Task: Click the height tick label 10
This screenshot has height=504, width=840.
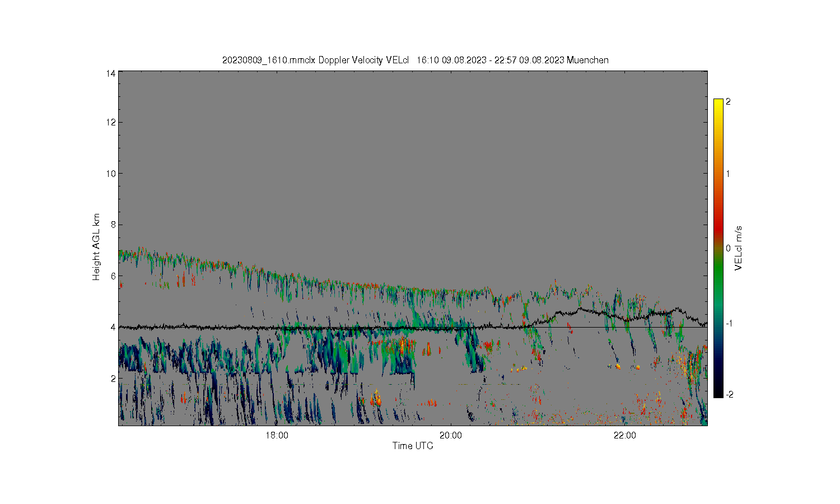Action: click(111, 174)
